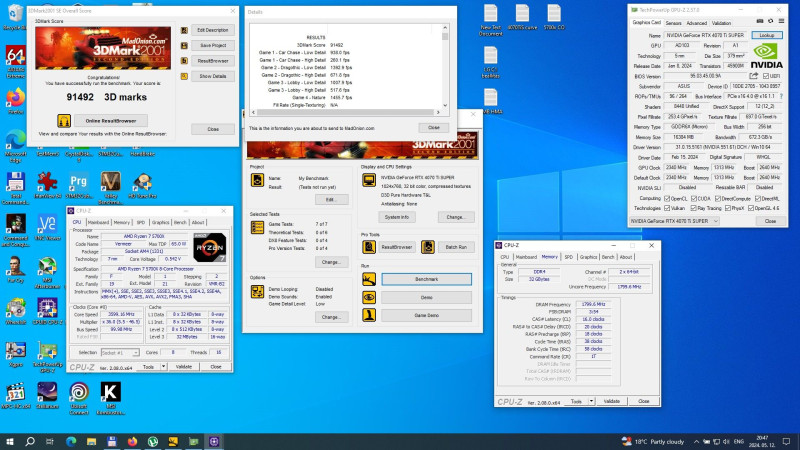Toggle the OpenGL 4.6 checkbox in GPU-Z
The image size is (800, 450).
click(x=751, y=208)
